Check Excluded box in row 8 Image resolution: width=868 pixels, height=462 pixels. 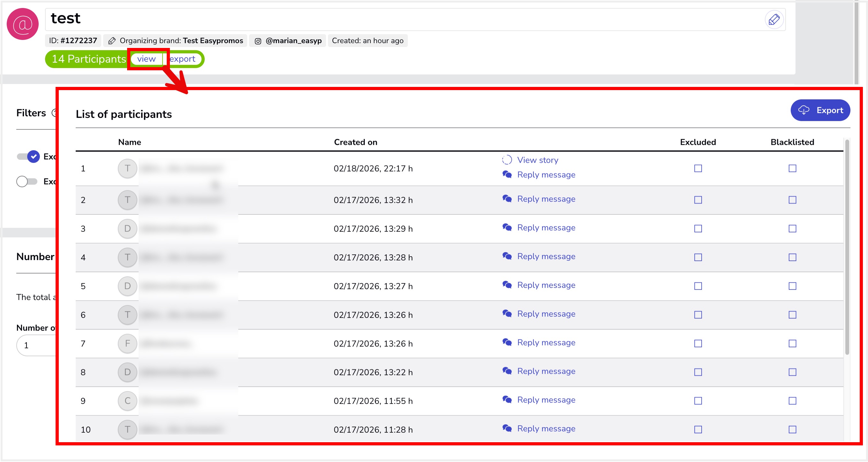[x=698, y=372]
